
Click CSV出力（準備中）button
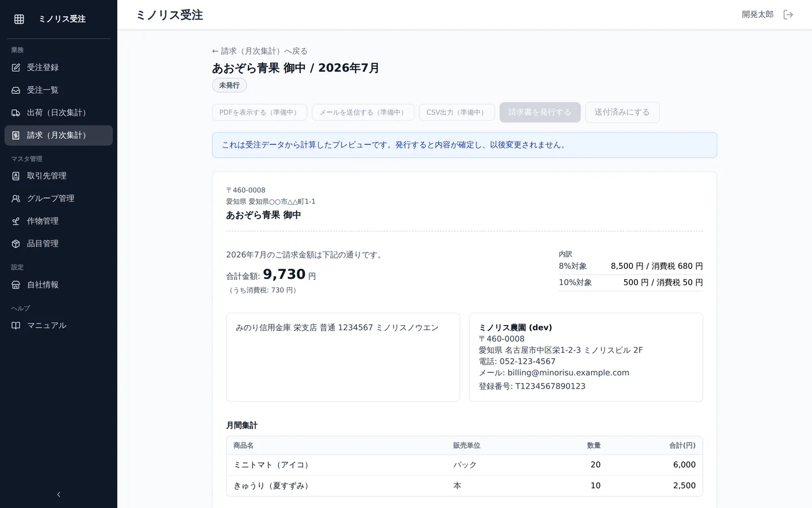457,112
